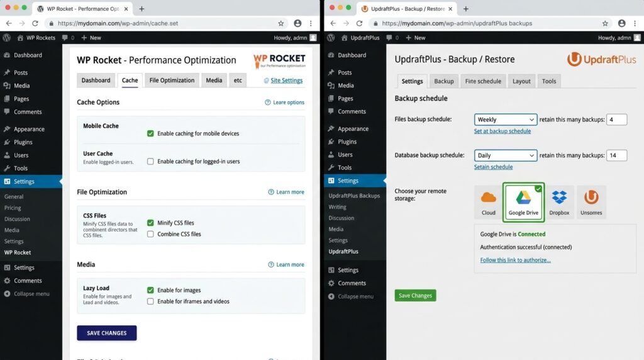Screen dimensions: 644x360
Task: Open the Media tab in WP Rocket
Action: point(214,81)
